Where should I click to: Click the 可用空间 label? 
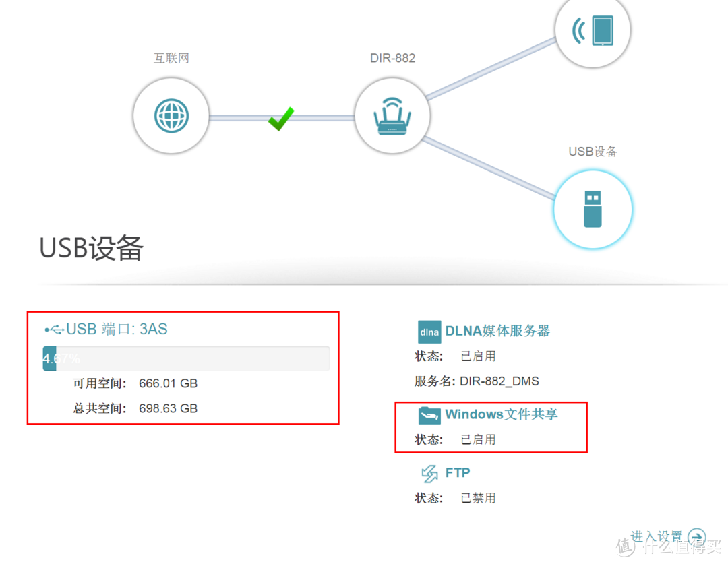pyautogui.click(x=99, y=383)
